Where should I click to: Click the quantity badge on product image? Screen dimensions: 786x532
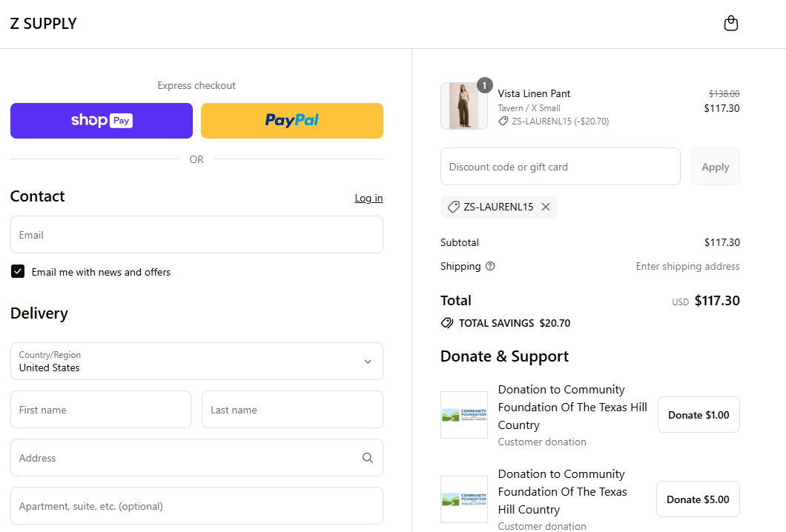(x=484, y=85)
